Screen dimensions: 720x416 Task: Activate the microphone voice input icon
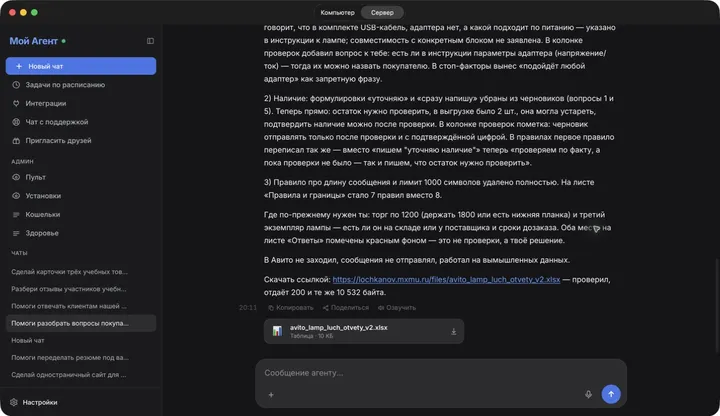[x=588, y=394]
